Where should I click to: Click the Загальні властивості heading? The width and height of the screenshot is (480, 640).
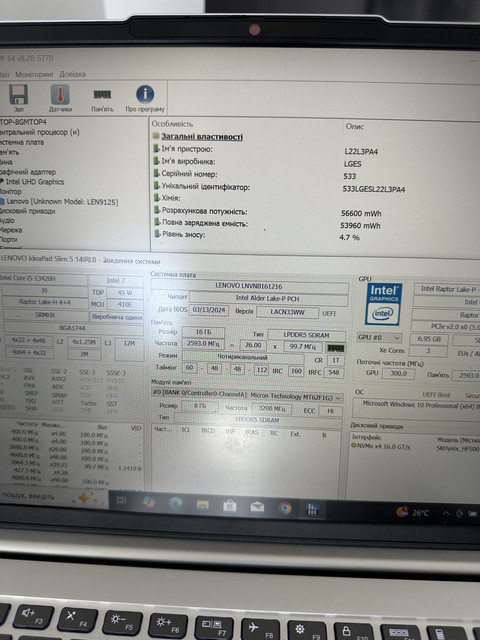tap(202, 137)
